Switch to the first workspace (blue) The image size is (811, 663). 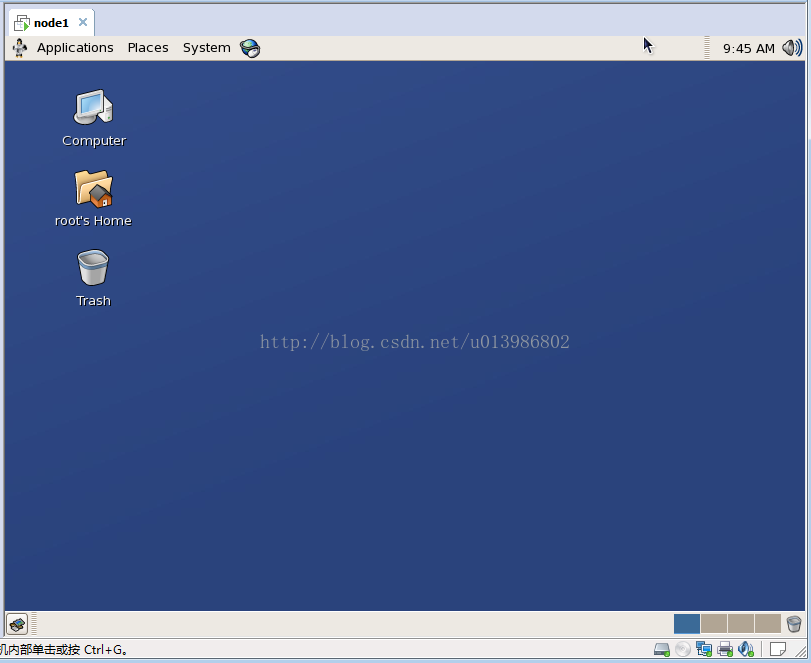[x=687, y=624]
